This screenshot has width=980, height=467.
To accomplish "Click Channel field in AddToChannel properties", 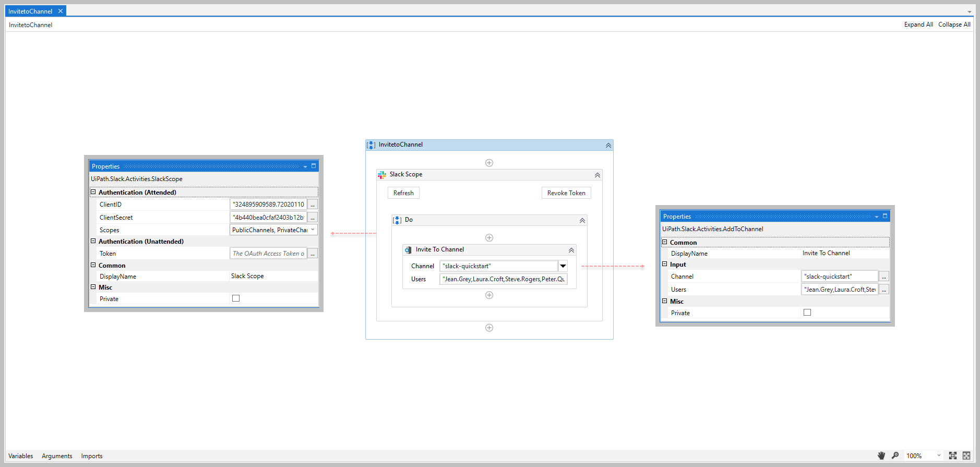I will pyautogui.click(x=840, y=277).
